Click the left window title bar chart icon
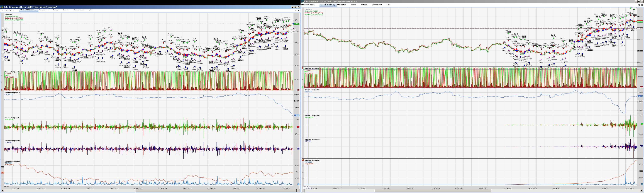 pos(1,7)
